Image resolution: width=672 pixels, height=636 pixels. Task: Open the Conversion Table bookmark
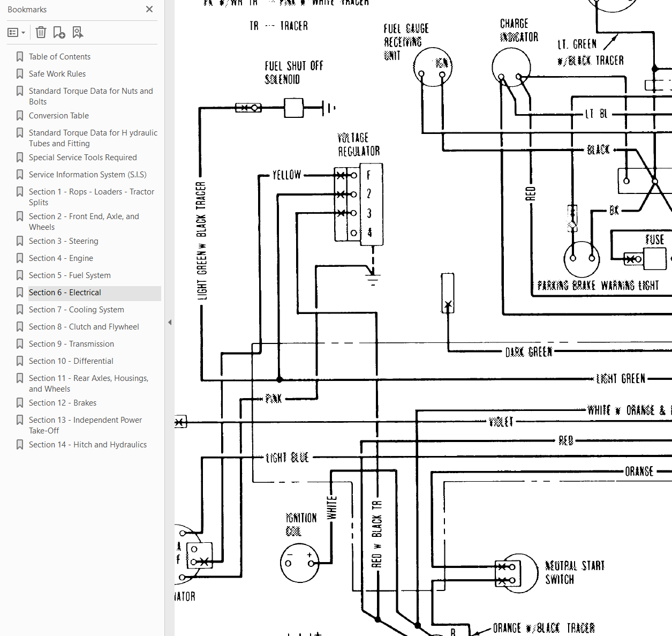(59, 116)
